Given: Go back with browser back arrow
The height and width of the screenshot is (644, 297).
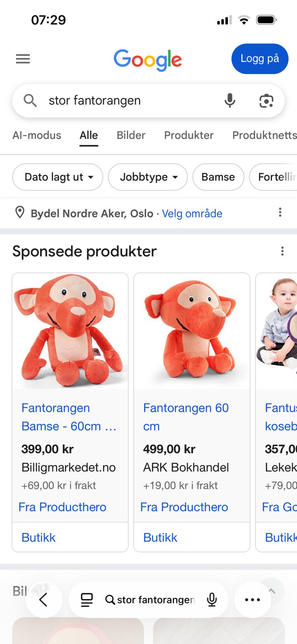Looking at the screenshot, I should click(x=44, y=600).
